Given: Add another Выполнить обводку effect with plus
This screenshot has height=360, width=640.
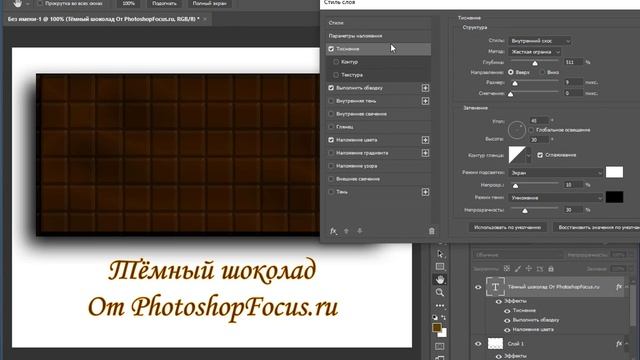Looking at the screenshot, I should [425, 88].
